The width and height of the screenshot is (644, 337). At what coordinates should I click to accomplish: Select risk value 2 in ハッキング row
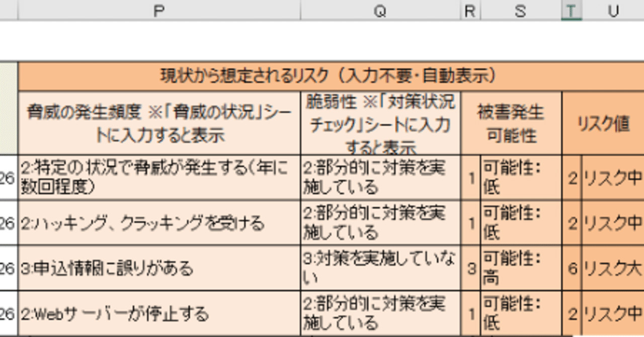pos(572,223)
